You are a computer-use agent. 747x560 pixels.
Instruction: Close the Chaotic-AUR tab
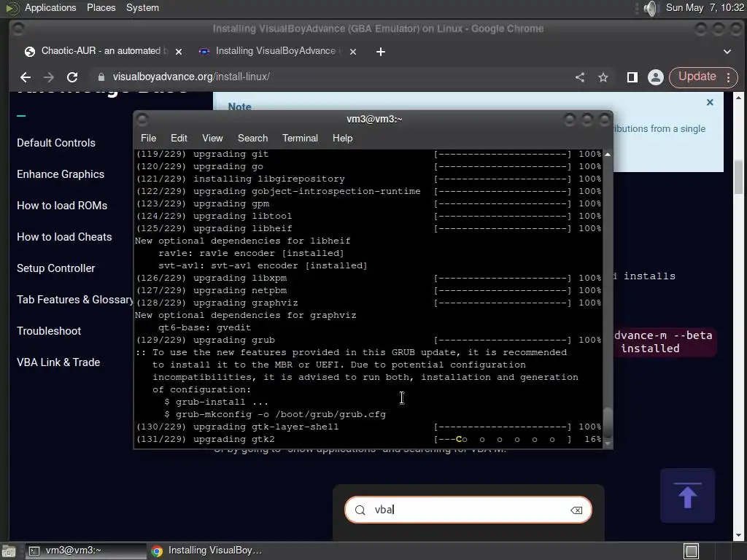[179, 52]
